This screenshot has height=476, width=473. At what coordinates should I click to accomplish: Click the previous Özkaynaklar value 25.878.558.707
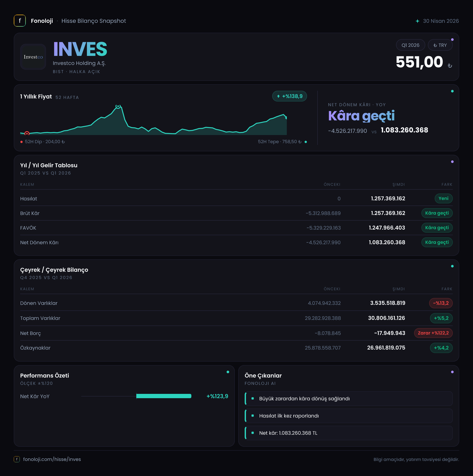323,348
